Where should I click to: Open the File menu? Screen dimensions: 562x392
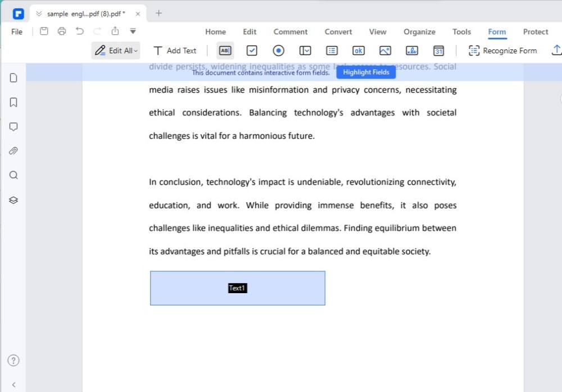click(17, 31)
